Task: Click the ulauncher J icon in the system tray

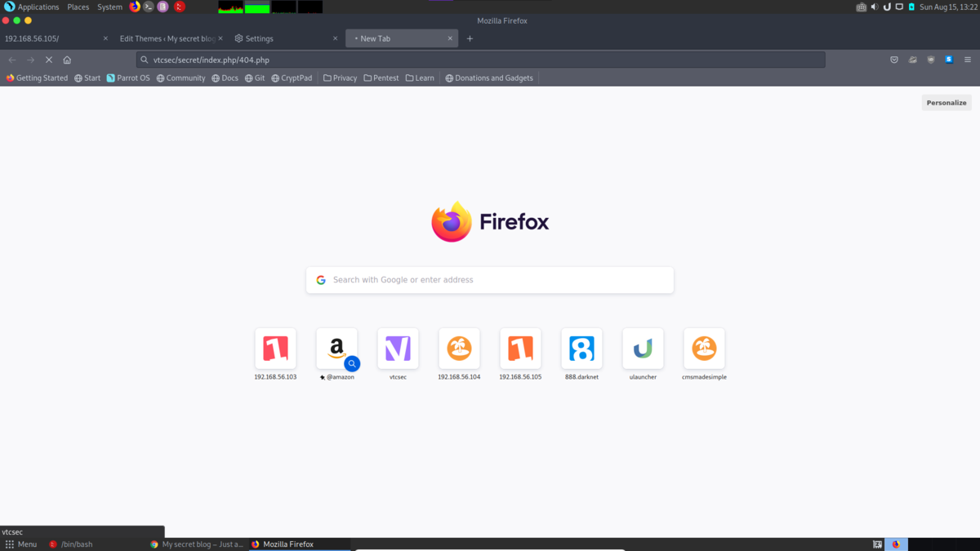Action: point(887,7)
